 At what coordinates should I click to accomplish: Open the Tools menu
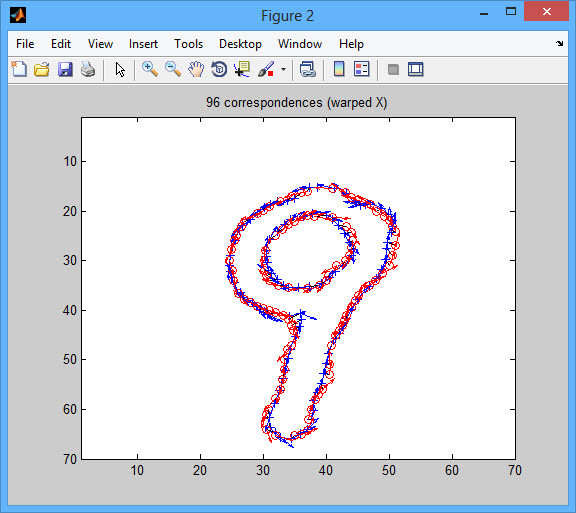coord(188,44)
